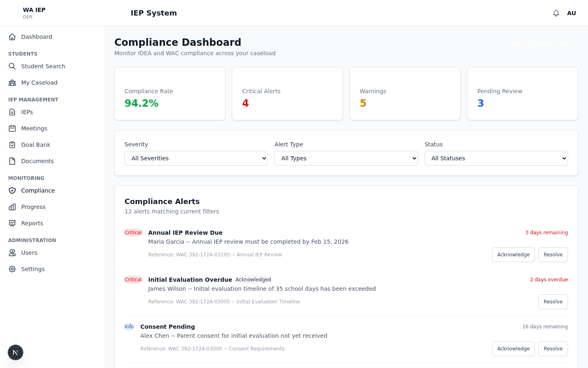The width and height of the screenshot is (588, 368).
Task: Select the My Caseload icon
Action: pos(12,83)
